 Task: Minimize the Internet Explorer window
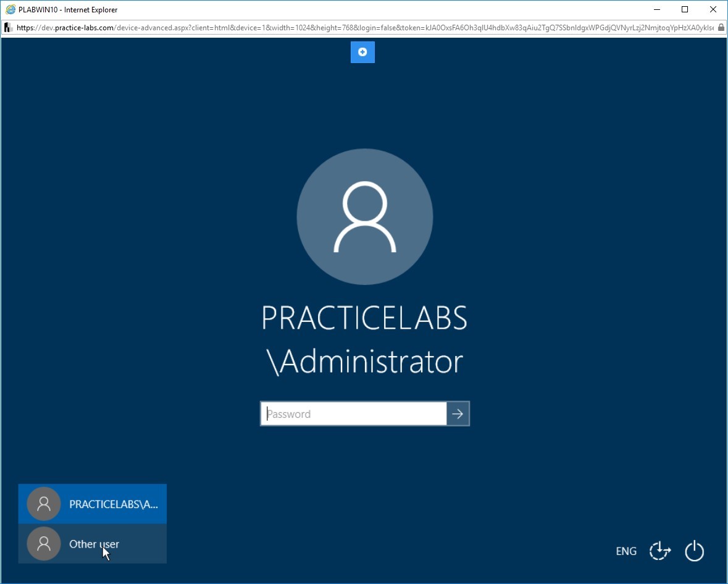657,9
